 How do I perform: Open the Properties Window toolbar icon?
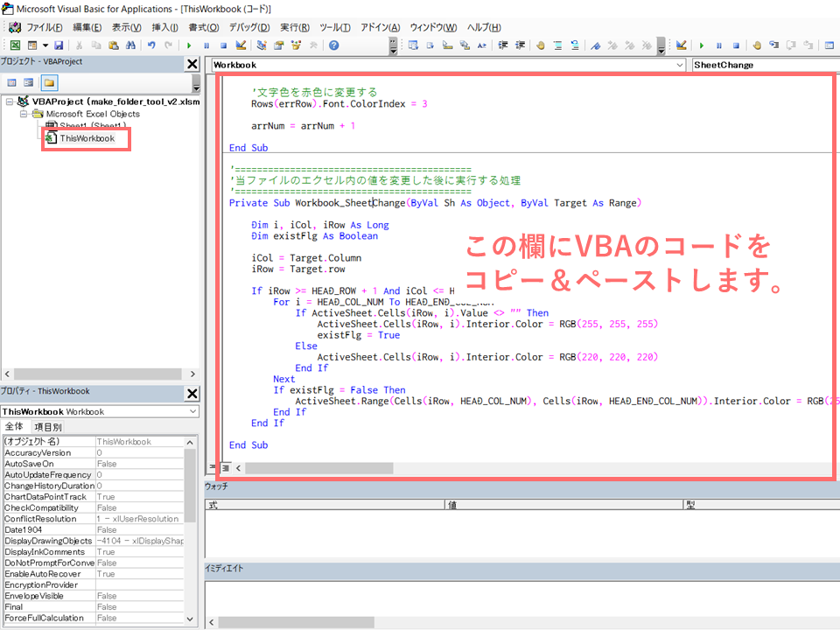pos(278,45)
